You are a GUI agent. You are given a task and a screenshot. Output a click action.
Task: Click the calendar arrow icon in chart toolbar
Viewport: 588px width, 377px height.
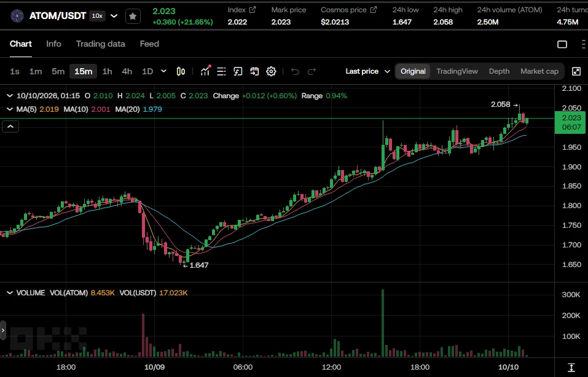pyautogui.click(x=254, y=71)
